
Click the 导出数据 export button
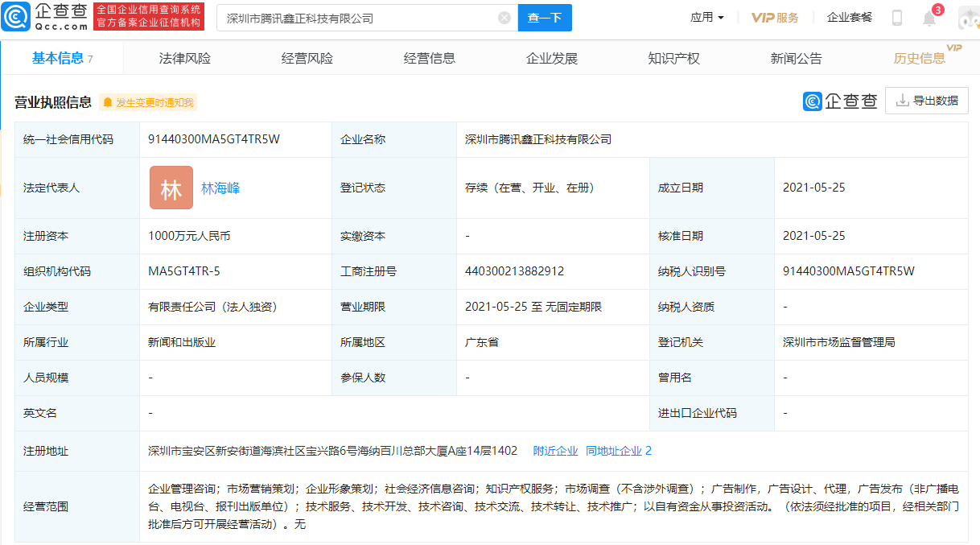pyautogui.click(x=926, y=101)
